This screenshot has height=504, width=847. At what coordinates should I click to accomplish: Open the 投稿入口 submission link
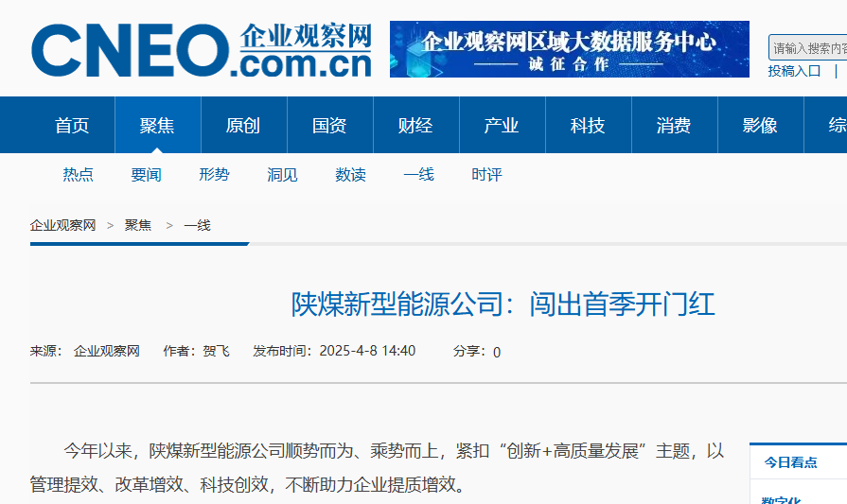tap(794, 71)
